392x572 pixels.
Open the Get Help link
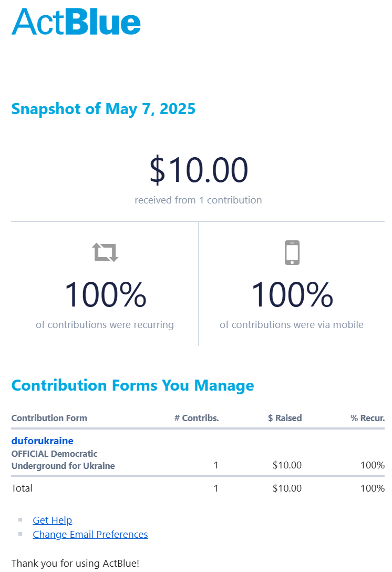coord(52,520)
